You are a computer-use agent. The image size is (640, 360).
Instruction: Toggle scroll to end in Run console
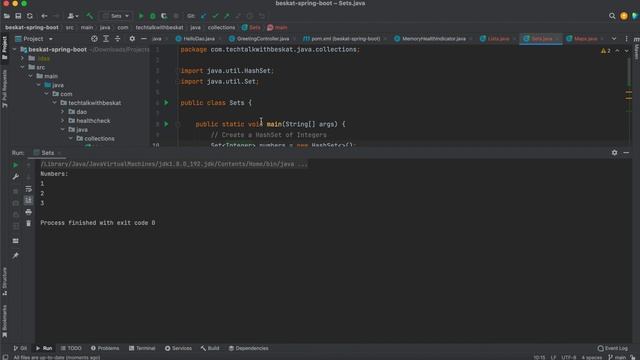tap(28, 200)
